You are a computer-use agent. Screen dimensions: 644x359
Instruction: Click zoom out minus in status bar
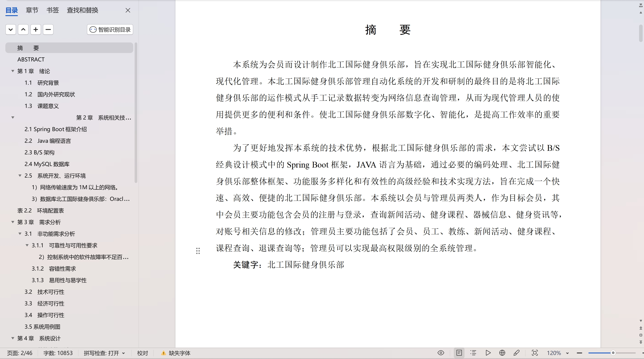pos(579,353)
